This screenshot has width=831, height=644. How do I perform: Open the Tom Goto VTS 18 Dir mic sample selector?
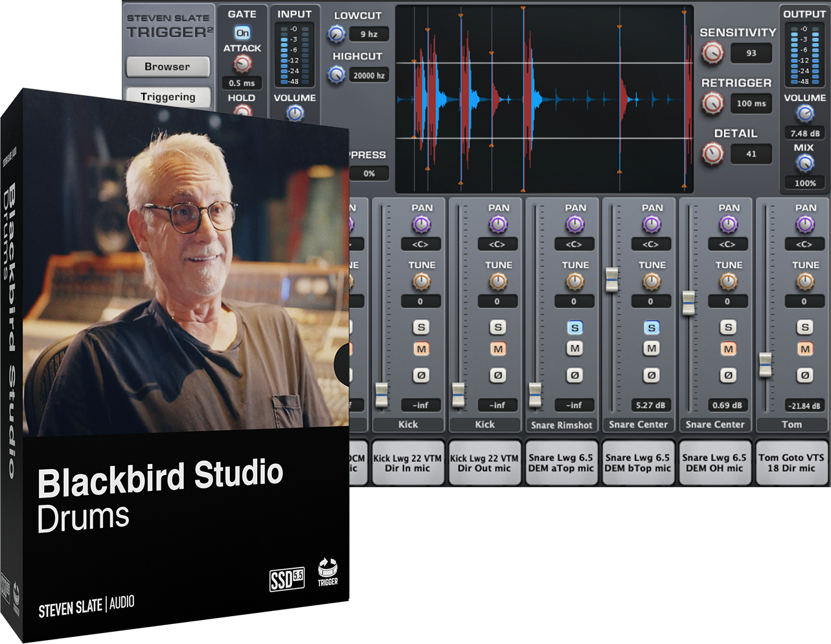click(791, 462)
